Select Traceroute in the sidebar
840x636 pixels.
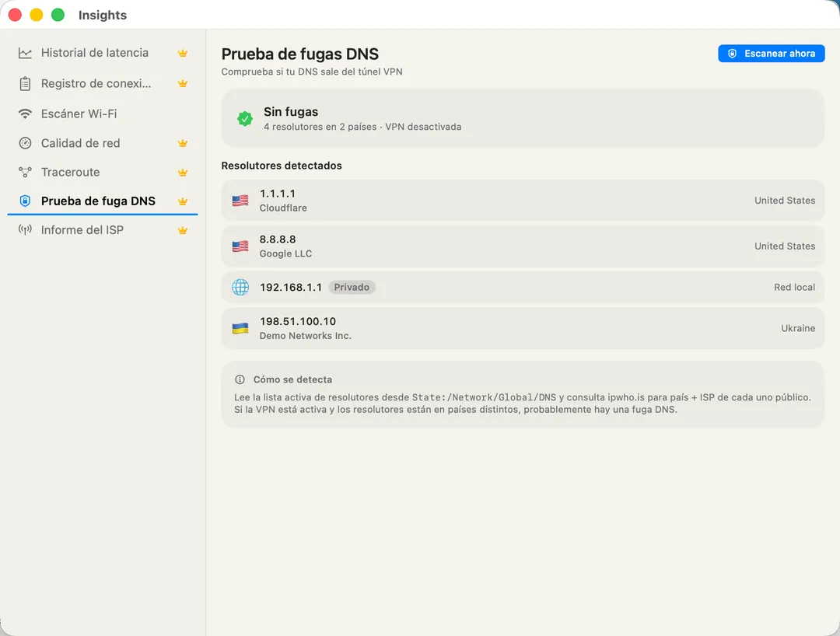coord(103,173)
